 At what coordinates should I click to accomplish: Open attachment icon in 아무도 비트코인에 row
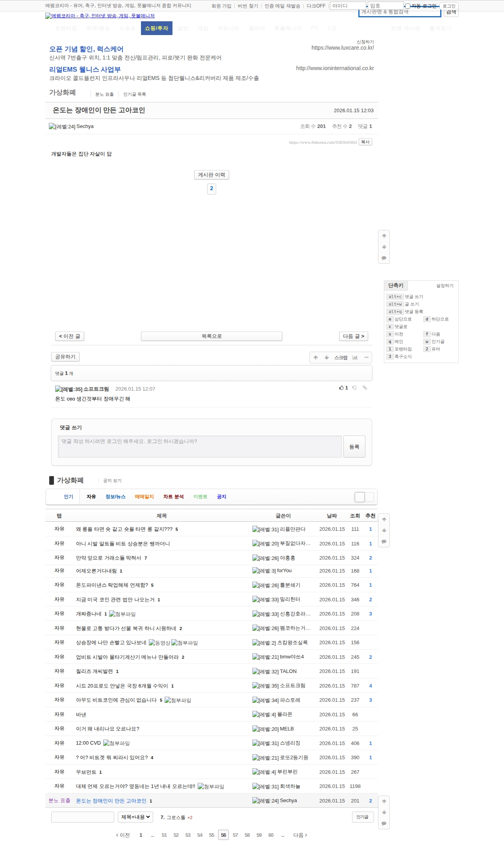178,700
